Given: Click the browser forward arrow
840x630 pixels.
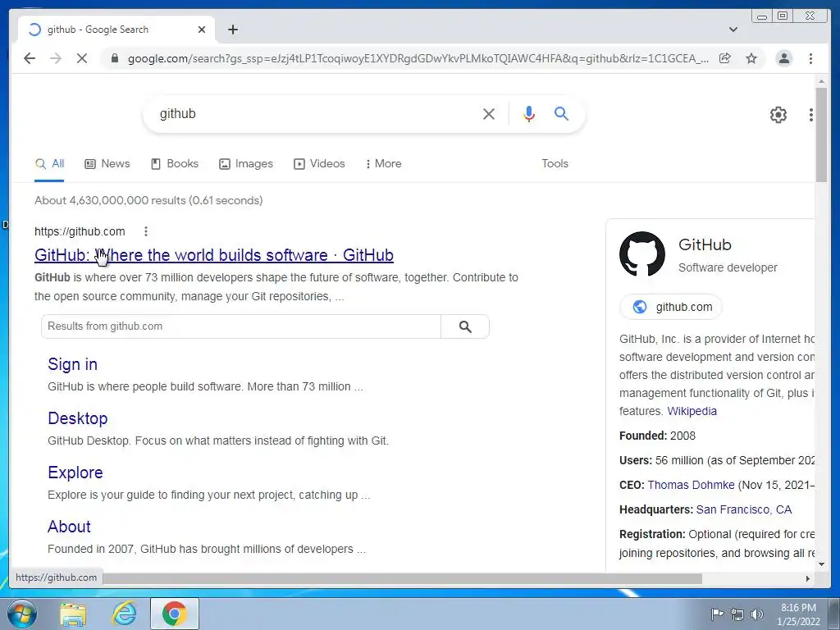Looking at the screenshot, I should pyautogui.click(x=56, y=58).
